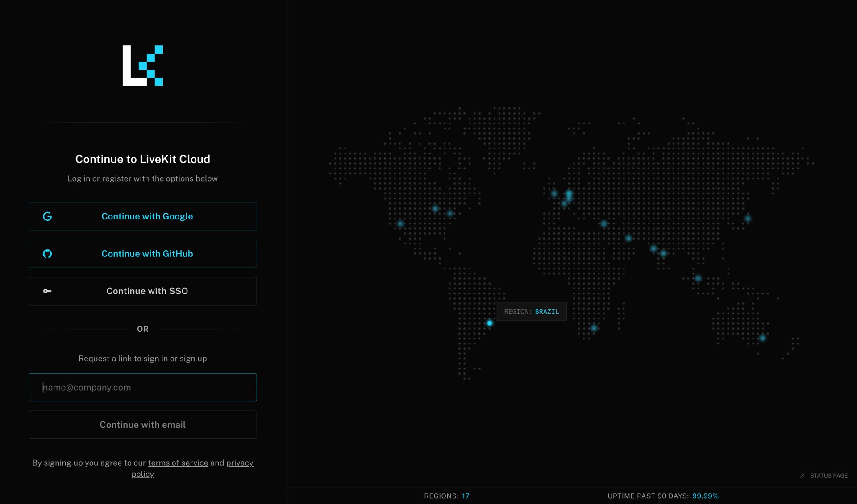Continue with Google
This screenshot has width=857, height=504.
pyautogui.click(x=142, y=216)
